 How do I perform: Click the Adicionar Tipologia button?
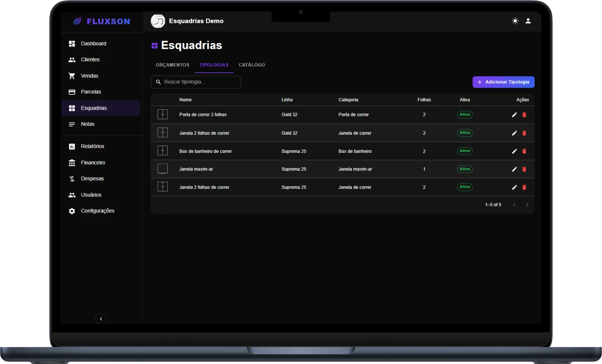503,82
